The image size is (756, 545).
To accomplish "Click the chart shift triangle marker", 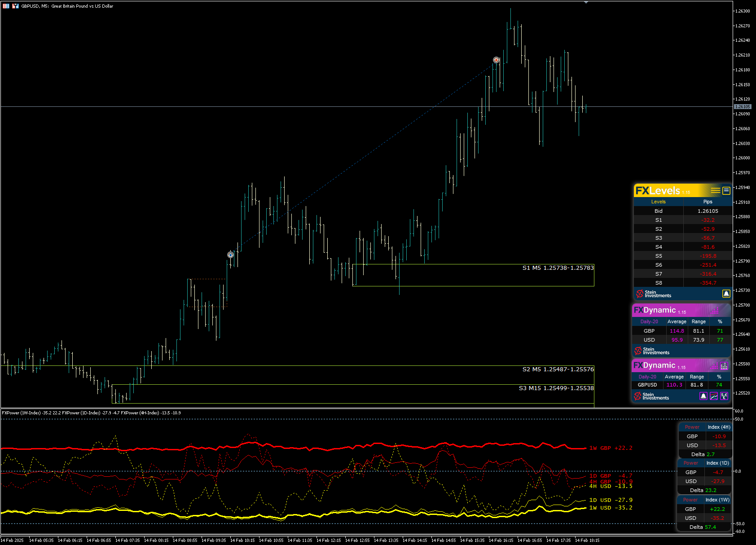I will pyautogui.click(x=586, y=2).
